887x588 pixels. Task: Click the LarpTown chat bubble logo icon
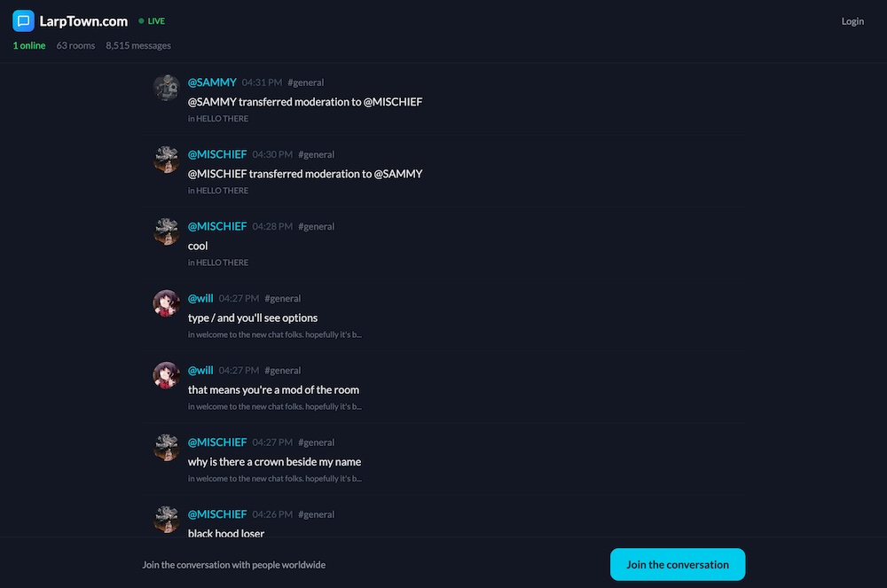pyautogui.click(x=23, y=21)
